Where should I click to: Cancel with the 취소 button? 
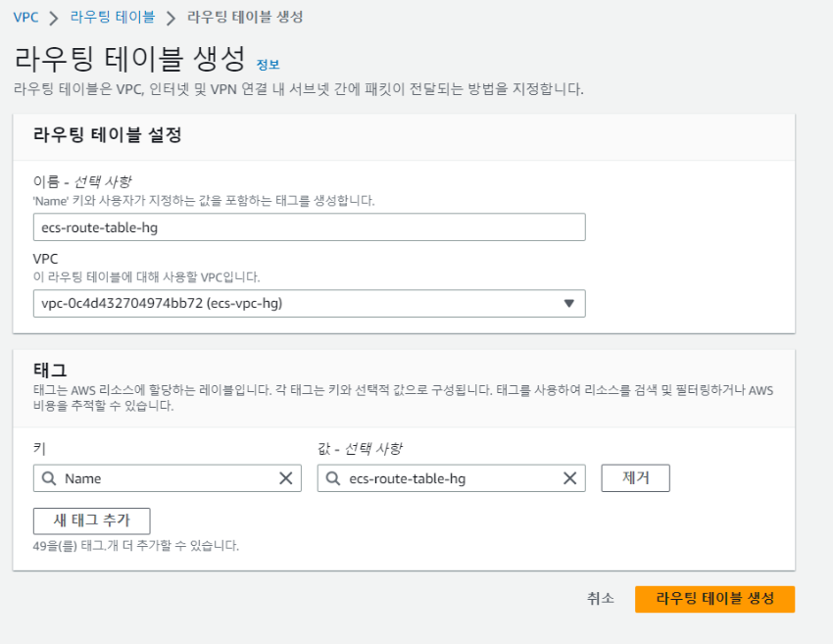click(601, 599)
